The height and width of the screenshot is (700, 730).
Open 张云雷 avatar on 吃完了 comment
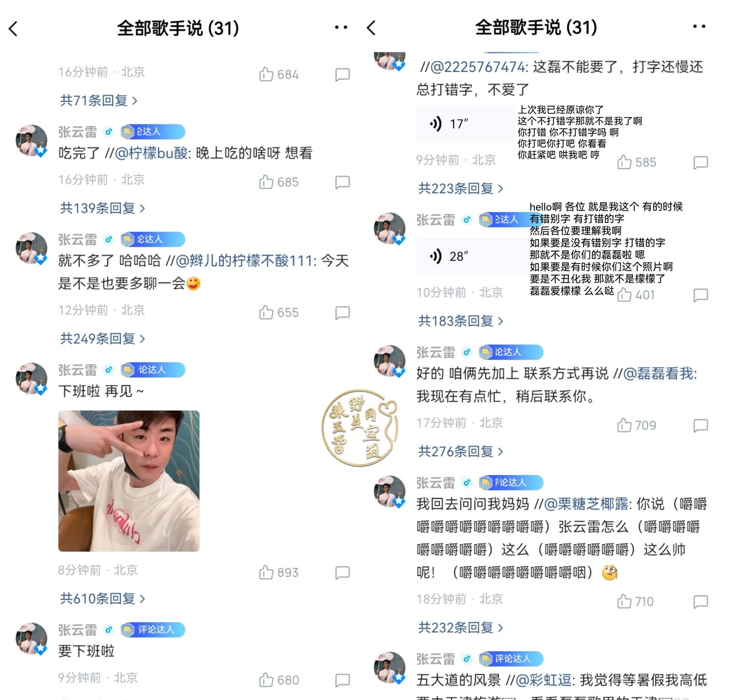pyautogui.click(x=32, y=141)
